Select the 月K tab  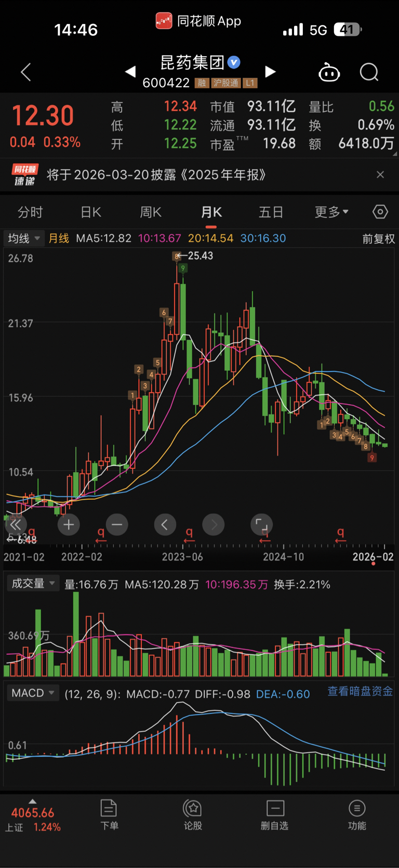click(211, 212)
